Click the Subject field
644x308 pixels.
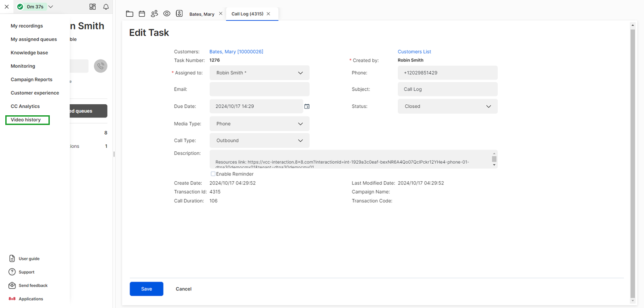pos(448,89)
